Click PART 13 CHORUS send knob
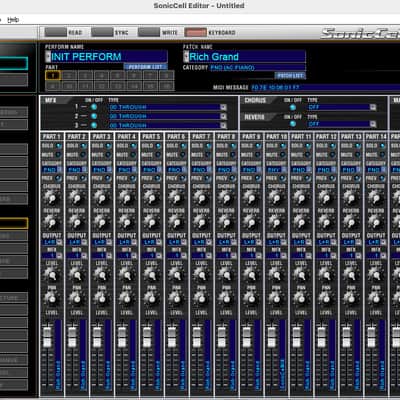Viewport: 400px width, 400px height. click(x=350, y=198)
